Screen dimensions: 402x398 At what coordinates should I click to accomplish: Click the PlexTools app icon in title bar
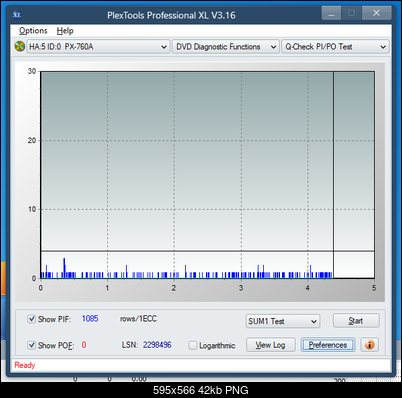pyautogui.click(x=17, y=15)
